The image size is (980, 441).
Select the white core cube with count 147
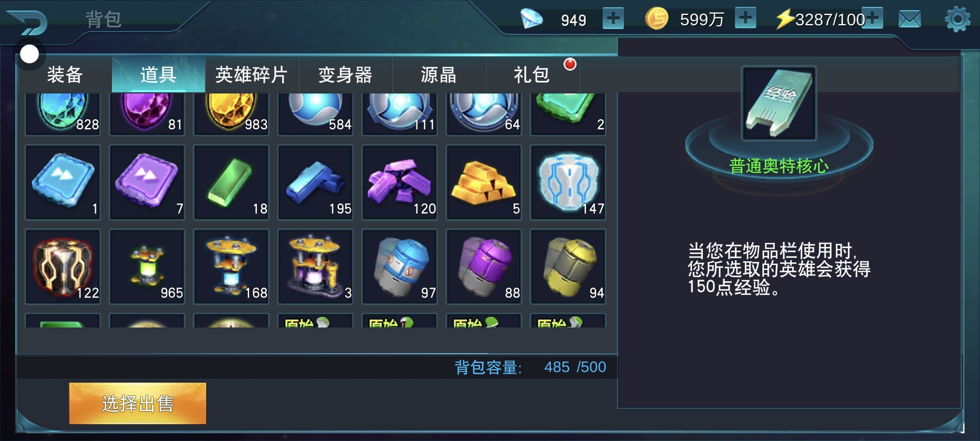[x=568, y=182]
